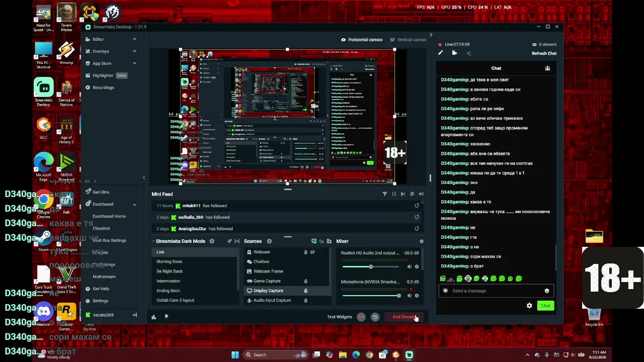Click the End Stream button
This screenshot has height=362, width=644.
point(405,317)
